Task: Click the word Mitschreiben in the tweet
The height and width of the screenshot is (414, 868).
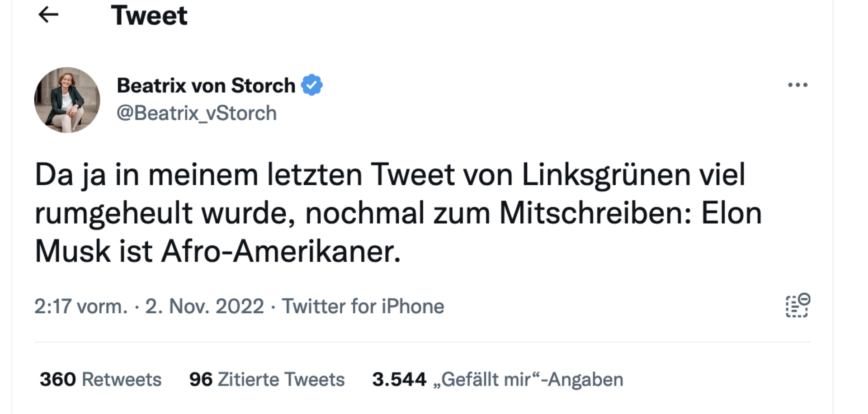Action: (x=595, y=213)
